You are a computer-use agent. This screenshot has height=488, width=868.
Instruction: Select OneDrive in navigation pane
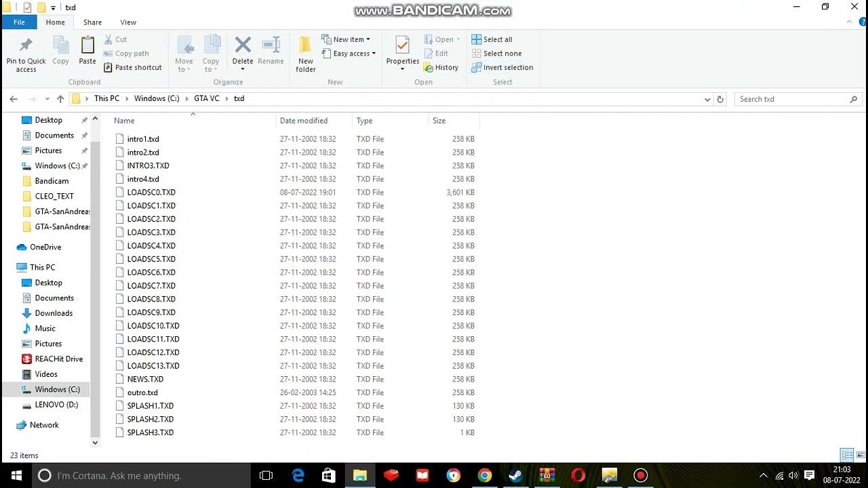pos(45,247)
